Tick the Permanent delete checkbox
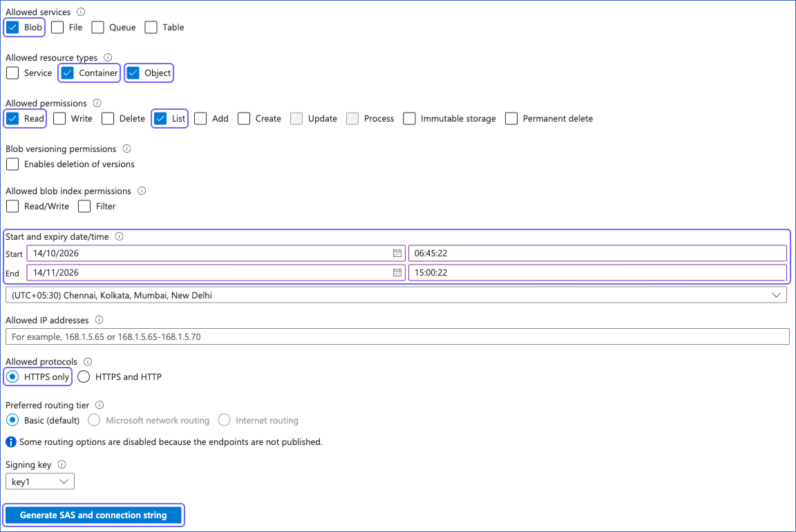 511,119
